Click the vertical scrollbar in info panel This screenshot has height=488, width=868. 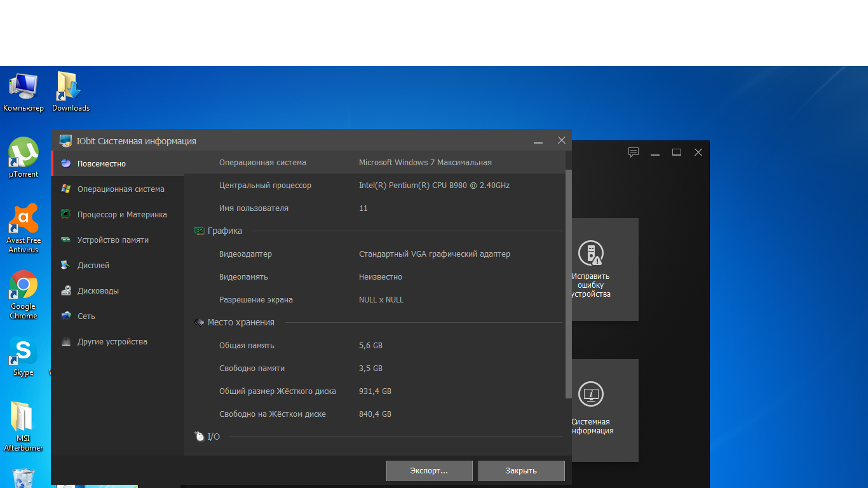coord(568,283)
